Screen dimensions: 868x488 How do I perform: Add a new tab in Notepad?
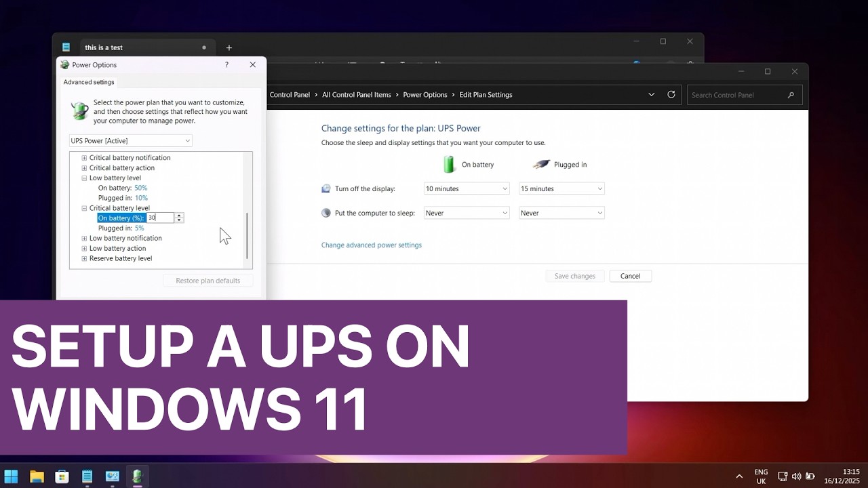pos(229,47)
